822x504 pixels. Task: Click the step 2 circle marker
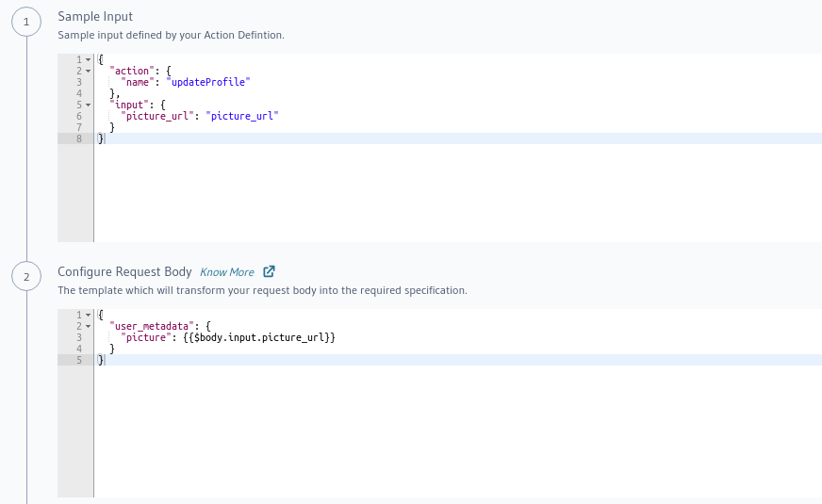tap(26, 277)
